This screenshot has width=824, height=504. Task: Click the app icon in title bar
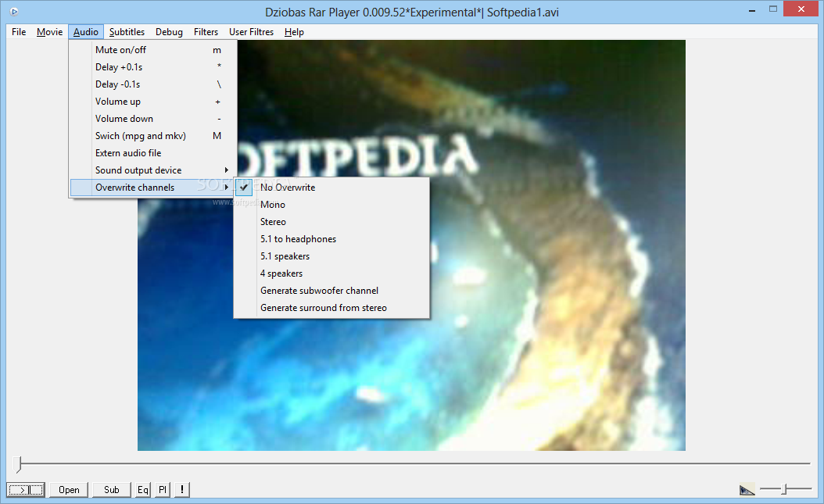[x=14, y=11]
